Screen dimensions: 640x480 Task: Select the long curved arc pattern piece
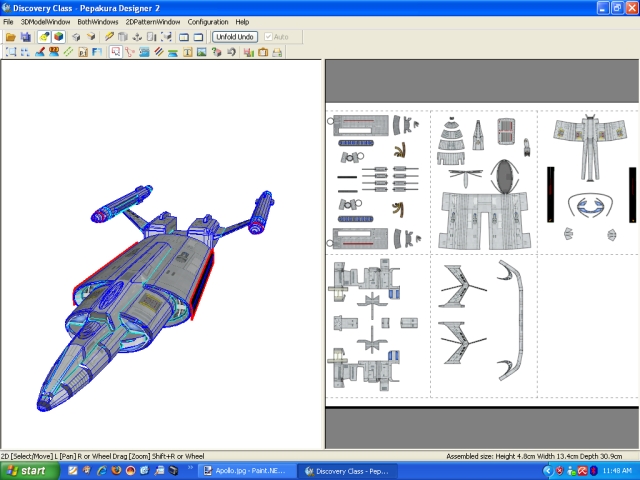pos(519,320)
